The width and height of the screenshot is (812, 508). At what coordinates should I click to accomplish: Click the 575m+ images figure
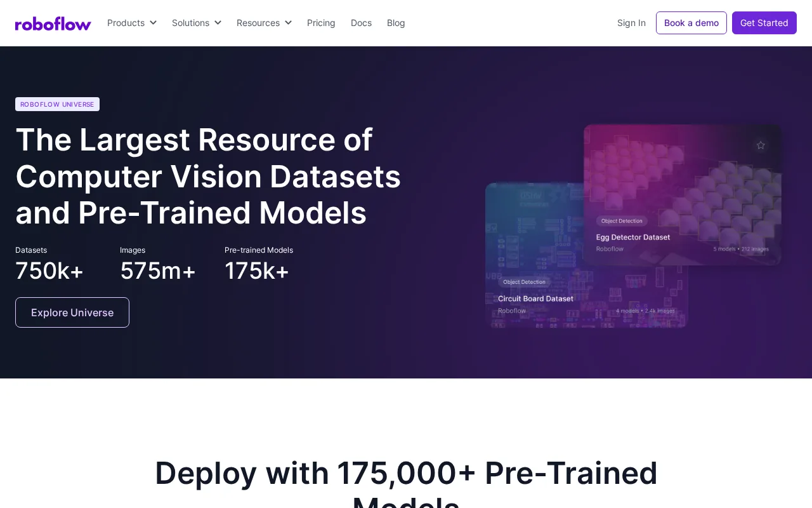pos(158,271)
